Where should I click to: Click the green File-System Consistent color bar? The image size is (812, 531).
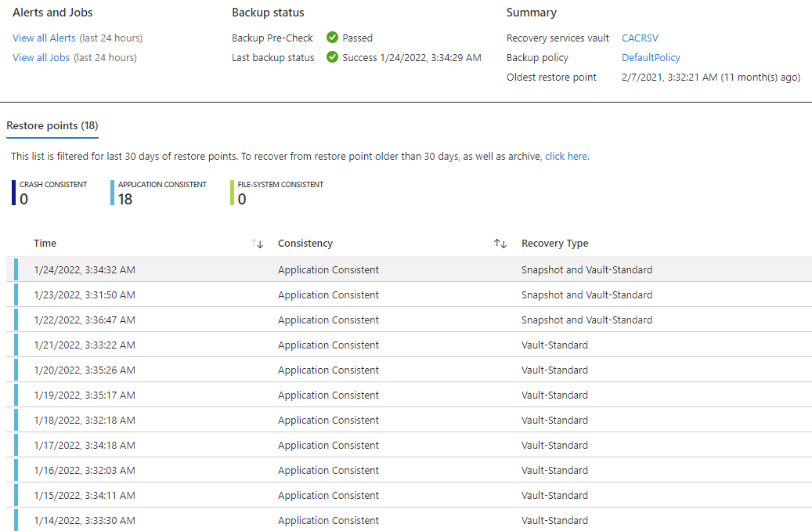[231, 193]
